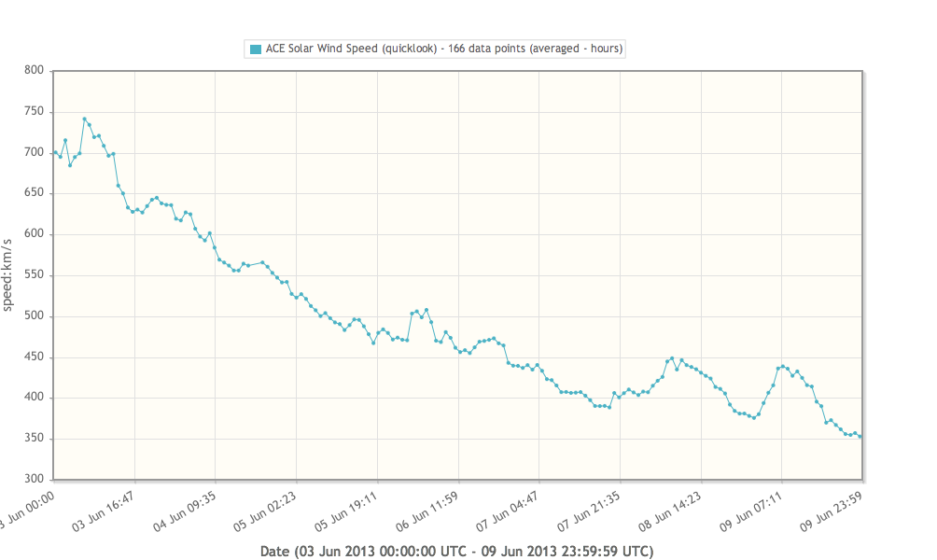937x560 pixels.
Task: Click the highest data point near 742 km/s
Action: [84, 119]
